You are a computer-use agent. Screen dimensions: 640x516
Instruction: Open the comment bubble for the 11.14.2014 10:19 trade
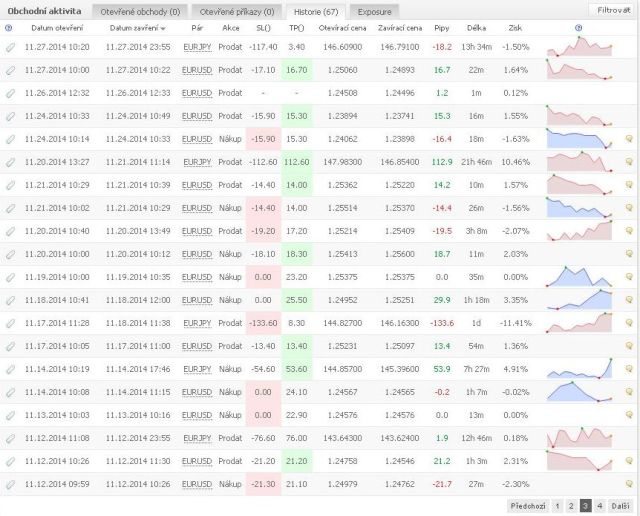[629, 369]
